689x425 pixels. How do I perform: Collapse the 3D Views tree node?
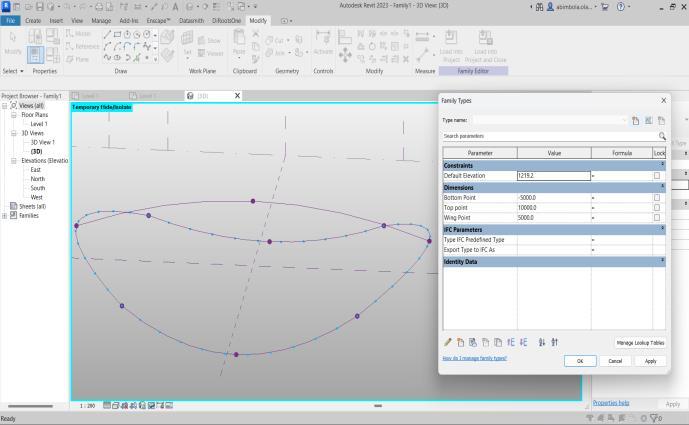point(14,133)
